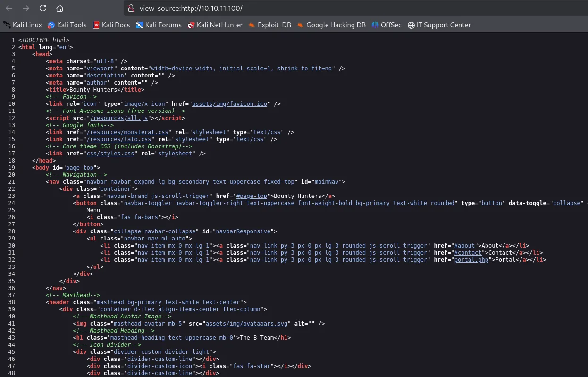
Task: Open the /resources/all.js script link
Action: pyautogui.click(x=119, y=118)
